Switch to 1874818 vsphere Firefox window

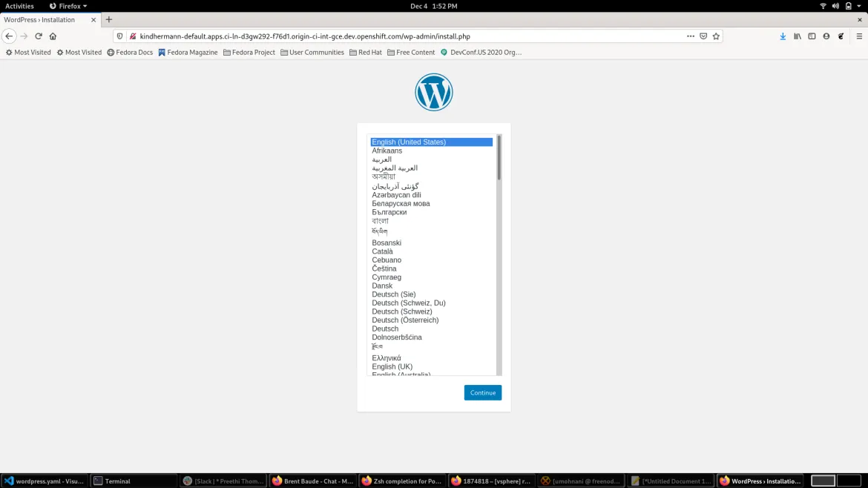pos(492,481)
